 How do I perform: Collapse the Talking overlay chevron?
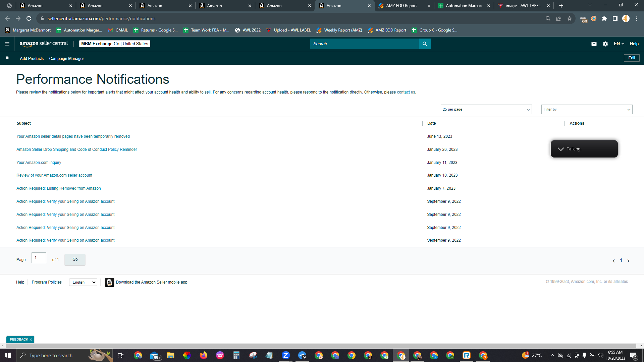[x=560, y=149]
